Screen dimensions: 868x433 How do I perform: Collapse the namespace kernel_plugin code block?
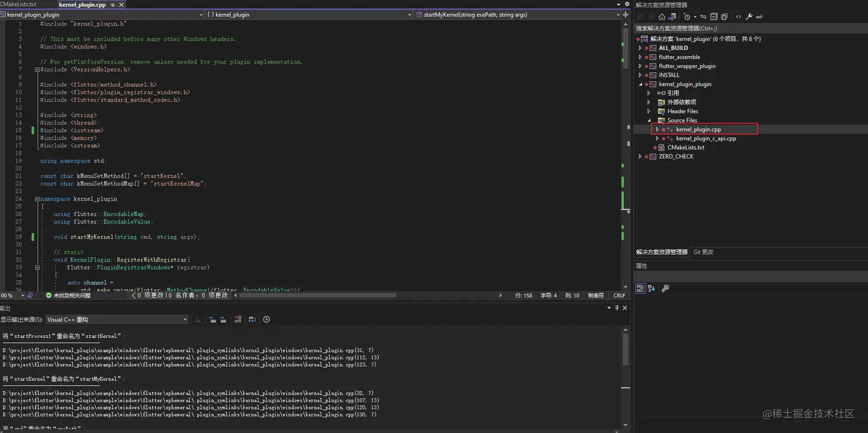37,199
